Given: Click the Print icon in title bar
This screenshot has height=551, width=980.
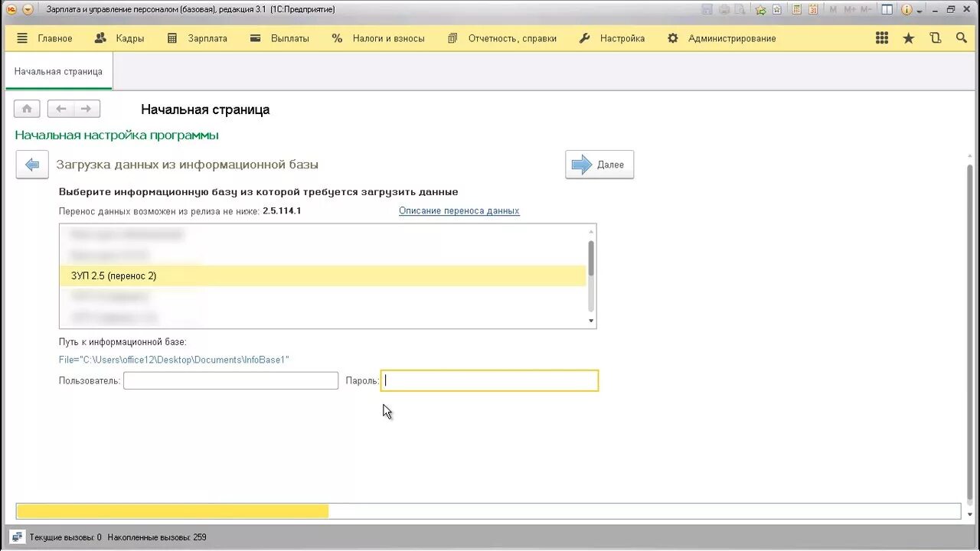Looking at the screenshot, I should (724, 10).
